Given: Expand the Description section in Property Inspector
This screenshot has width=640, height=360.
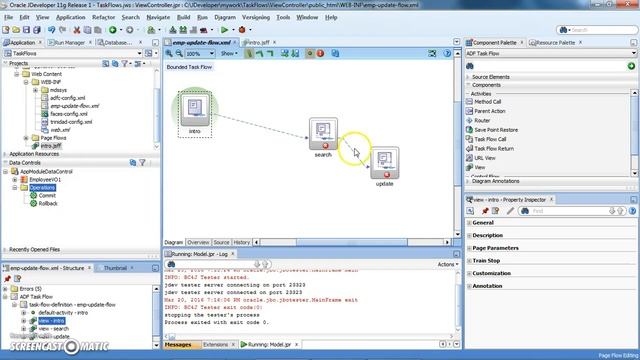Looking at the screenshot, I should (x=469, y=236).
